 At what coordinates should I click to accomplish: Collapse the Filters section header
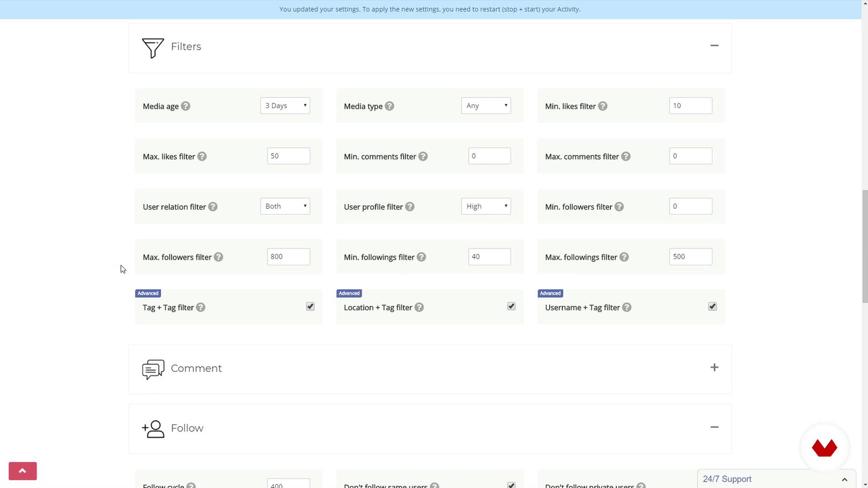[714, 46]
